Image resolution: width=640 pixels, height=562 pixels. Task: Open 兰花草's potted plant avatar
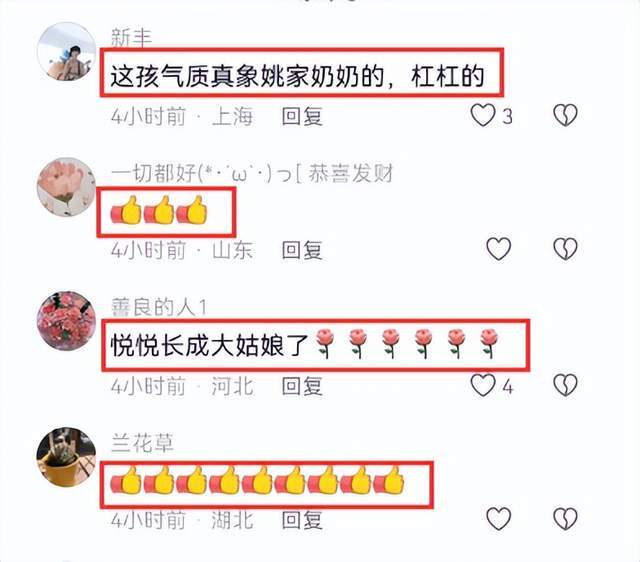[66, 457]
